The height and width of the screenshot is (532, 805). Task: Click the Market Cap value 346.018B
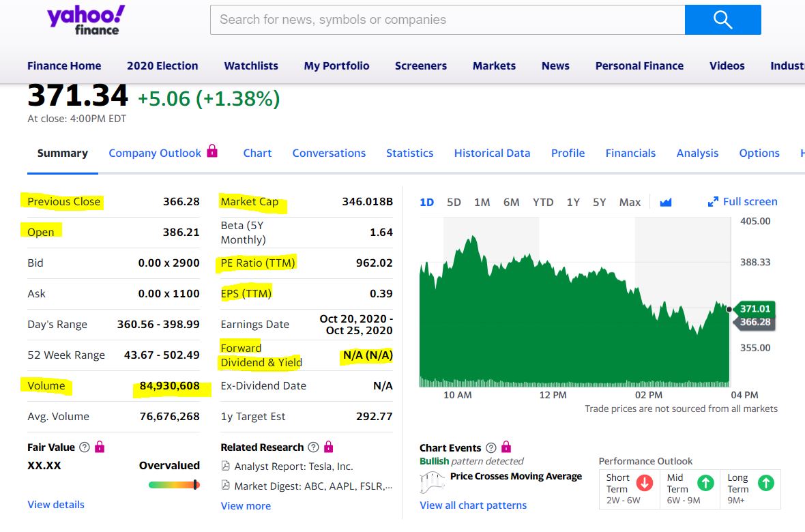367,201
